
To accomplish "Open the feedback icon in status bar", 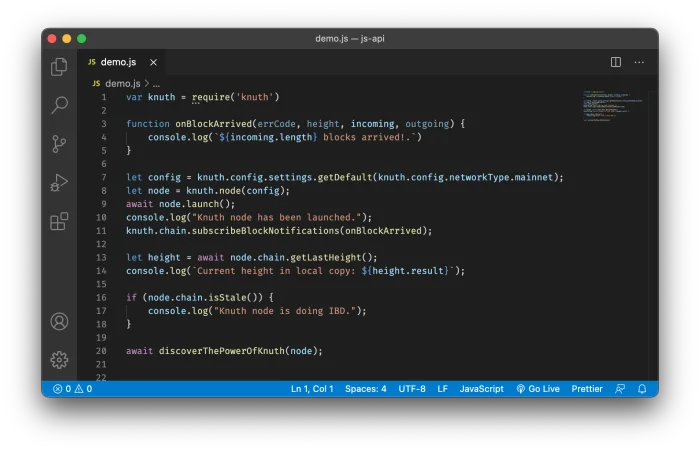I will [x=620, y=389].
